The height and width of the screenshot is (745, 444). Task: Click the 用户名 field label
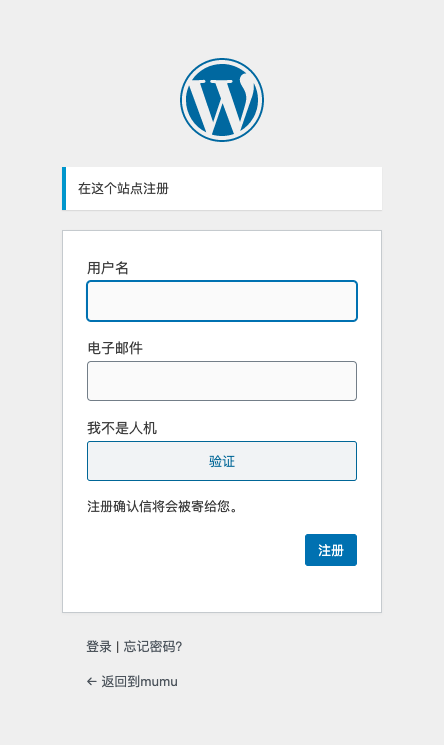(108, 268)
